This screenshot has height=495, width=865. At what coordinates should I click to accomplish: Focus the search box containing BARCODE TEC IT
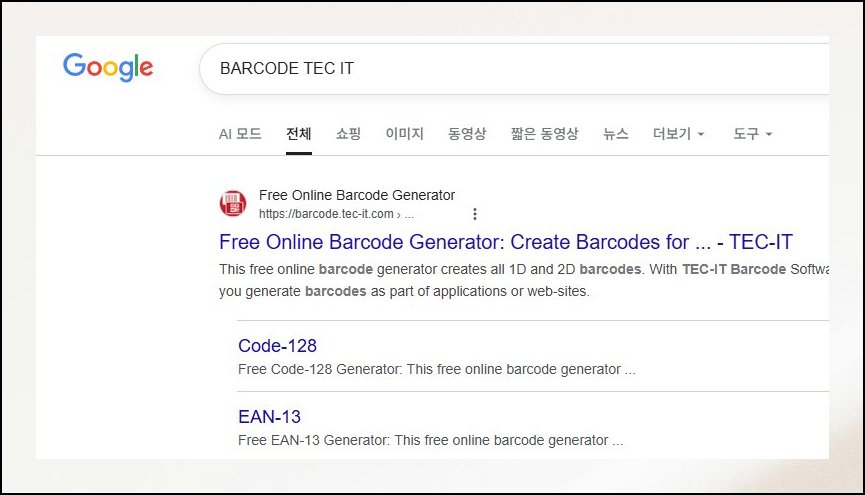(x=513, y=68)
